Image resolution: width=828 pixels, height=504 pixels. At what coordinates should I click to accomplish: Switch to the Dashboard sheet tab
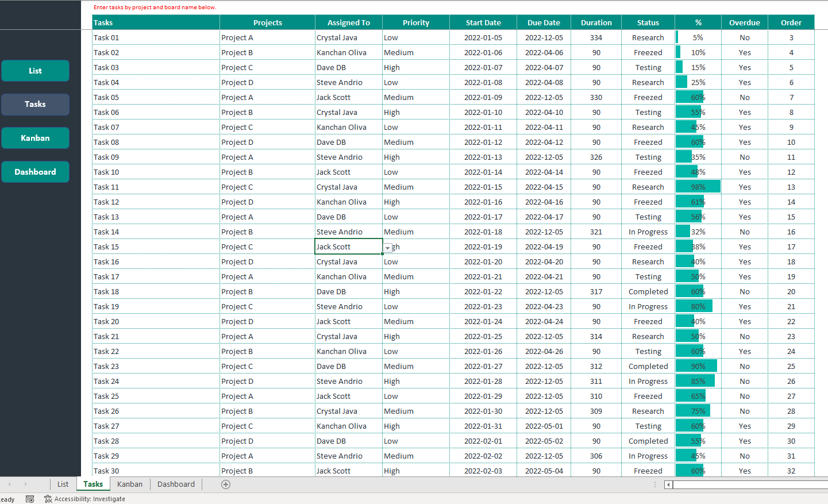(176, 484)
